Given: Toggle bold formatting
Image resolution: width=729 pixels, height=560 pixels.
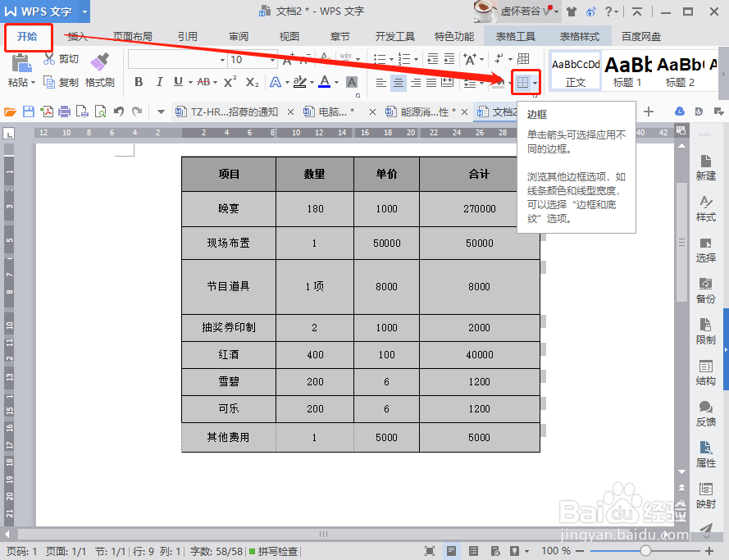Looking at the screenshot, I should tap(139, 81).
